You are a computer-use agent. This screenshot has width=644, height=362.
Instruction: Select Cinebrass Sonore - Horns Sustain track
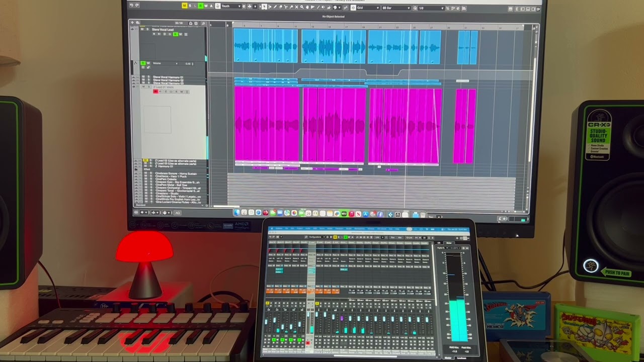pyautogui.click(x=176, y=173)
